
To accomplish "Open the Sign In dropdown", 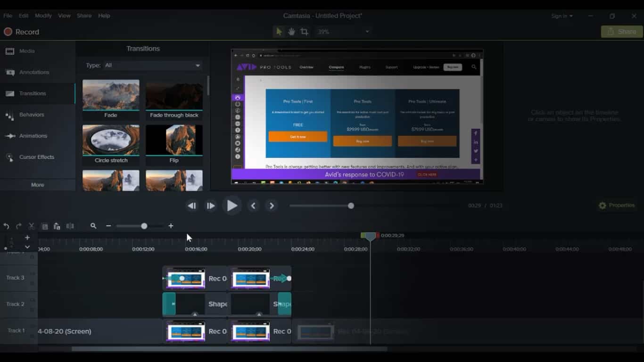I will tap(562, 16).
